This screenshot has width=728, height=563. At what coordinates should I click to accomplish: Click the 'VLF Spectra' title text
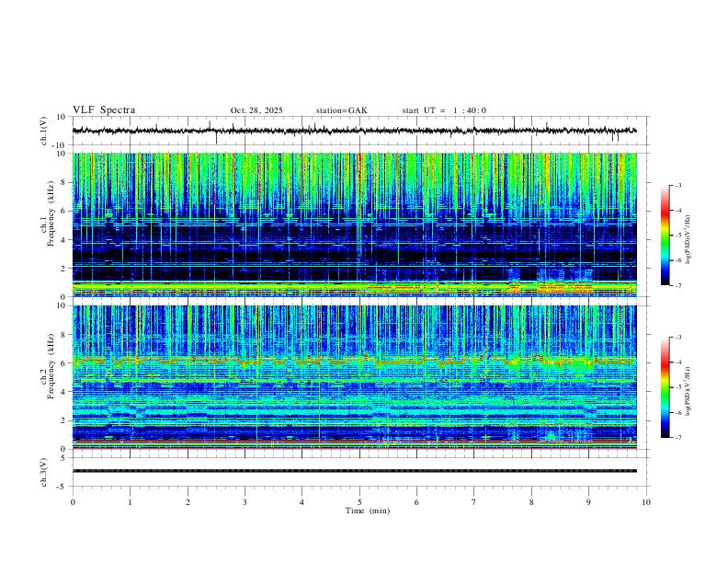[104, 110]
